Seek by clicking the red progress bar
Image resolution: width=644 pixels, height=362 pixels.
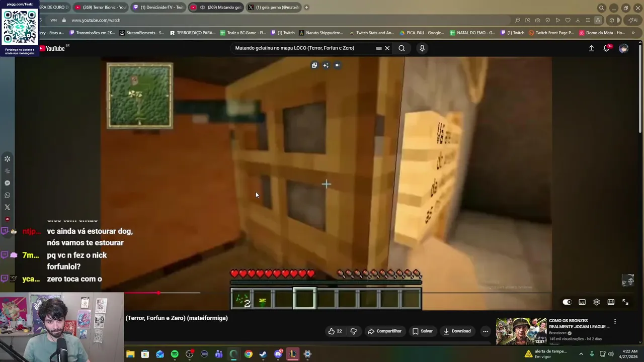[142, 293]
